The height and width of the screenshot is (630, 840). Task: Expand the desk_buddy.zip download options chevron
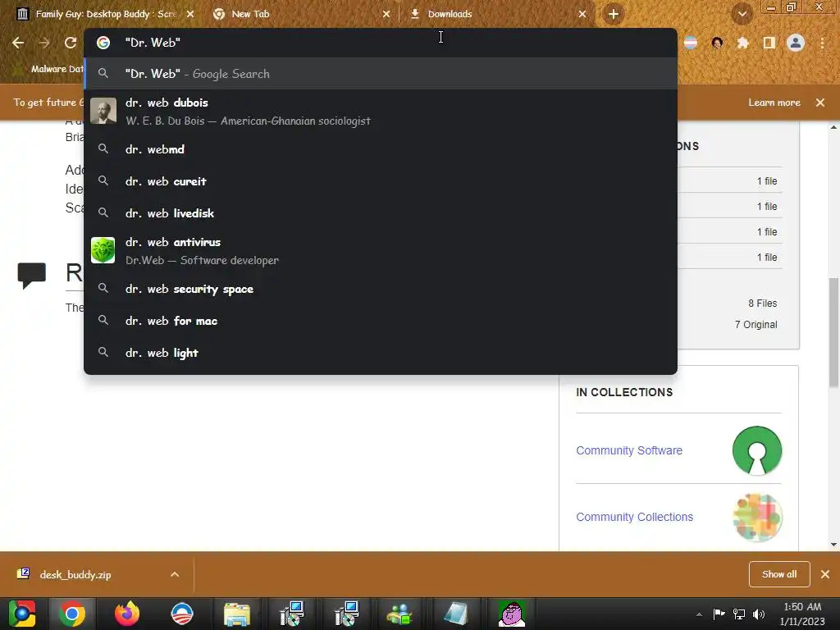175,574
